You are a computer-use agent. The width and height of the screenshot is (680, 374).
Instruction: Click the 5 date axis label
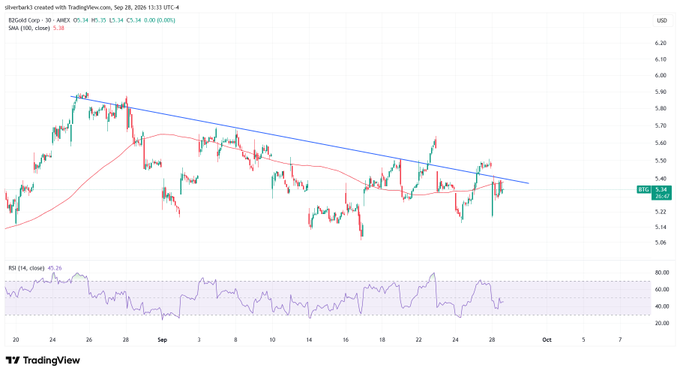click(x=583, y=340)
